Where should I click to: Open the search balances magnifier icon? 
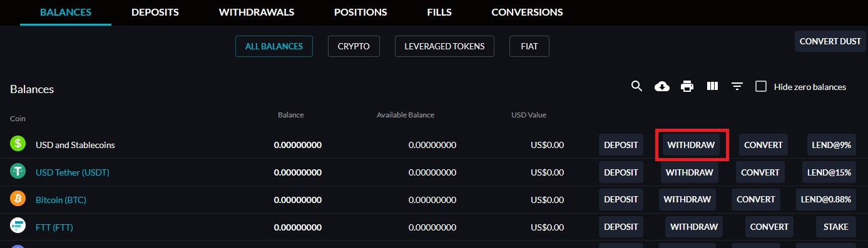(x=636, y=86)
